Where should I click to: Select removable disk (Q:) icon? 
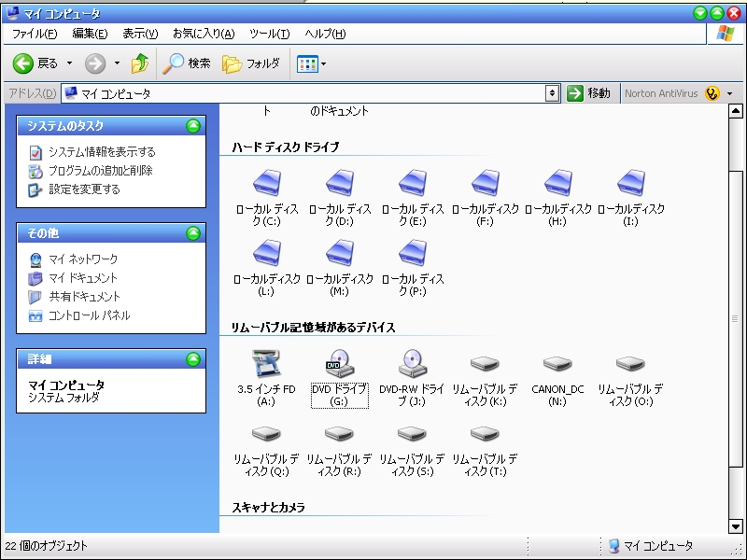[x=267, y=434]
